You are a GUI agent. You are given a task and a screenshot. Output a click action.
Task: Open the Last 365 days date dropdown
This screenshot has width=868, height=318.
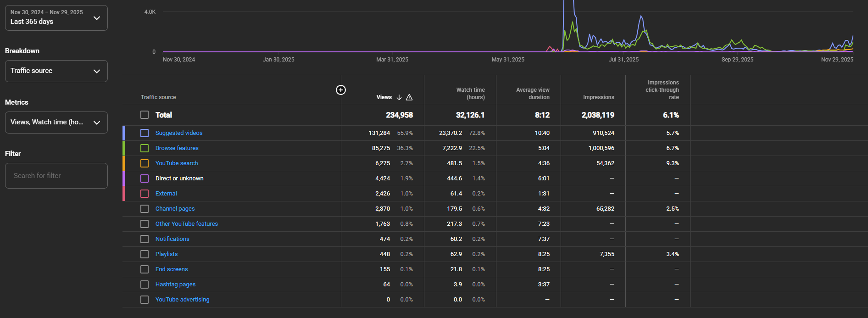pos(56,18)
